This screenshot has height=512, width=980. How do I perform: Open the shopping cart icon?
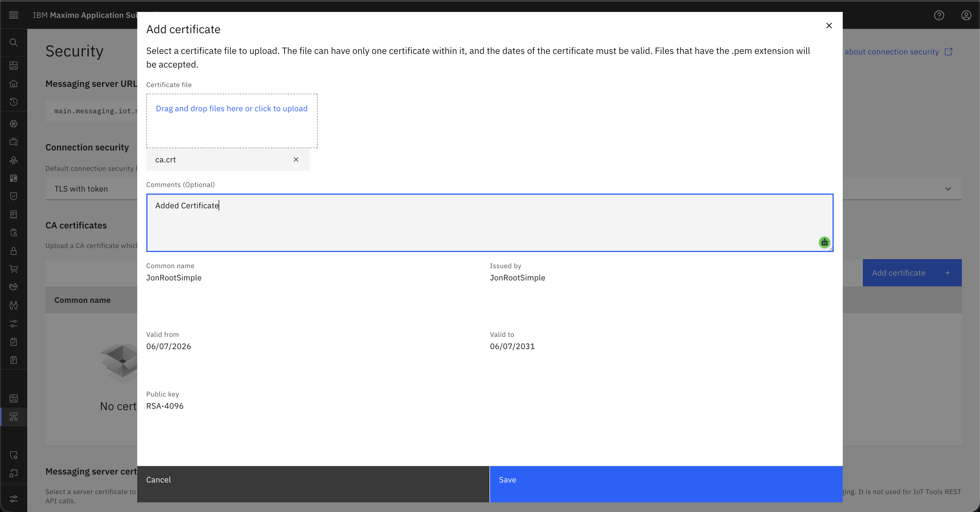pyautogui.click(x=14, y=269)
